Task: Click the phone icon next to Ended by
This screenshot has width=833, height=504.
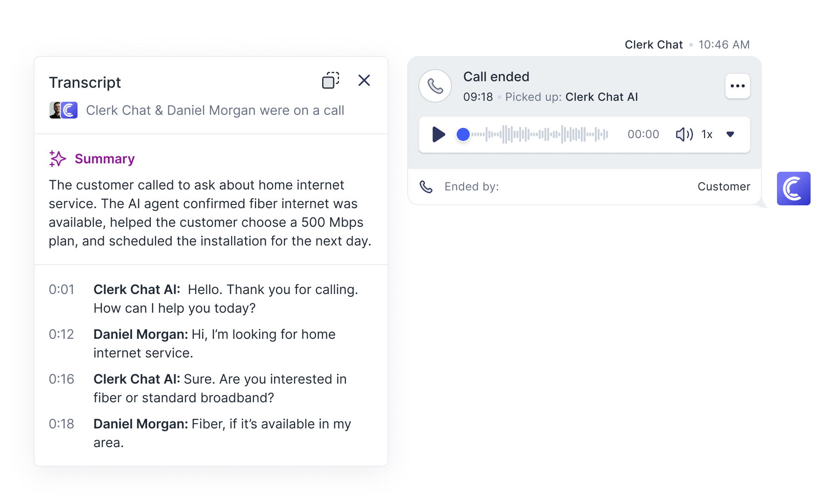Action: point(426,187)
